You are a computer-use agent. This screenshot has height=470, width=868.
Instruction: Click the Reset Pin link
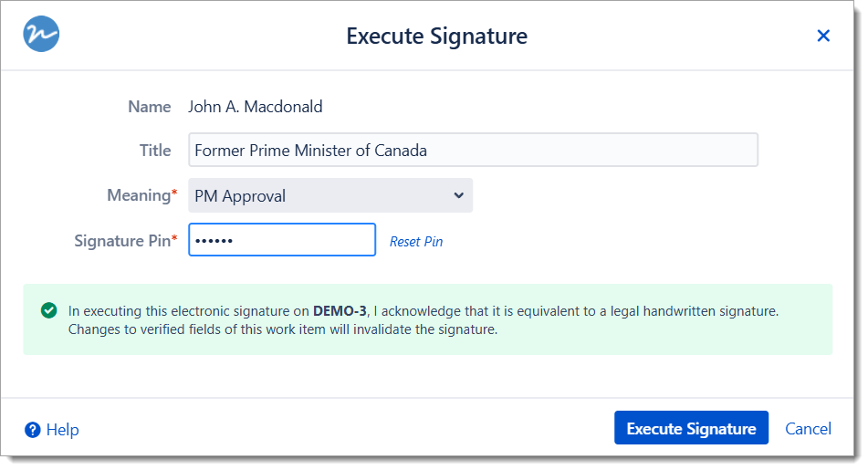click(416, 242)
